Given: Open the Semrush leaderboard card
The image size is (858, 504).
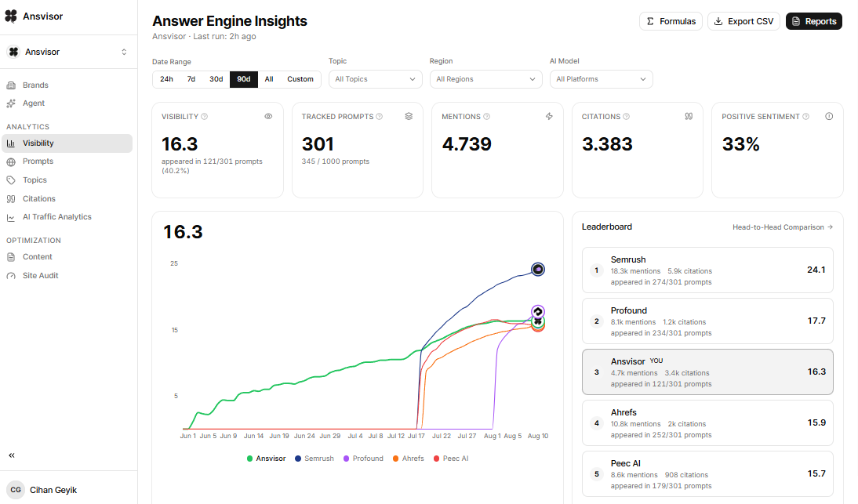Looking at the screenshot, I should pyautogui.click(x=707, y=270).
